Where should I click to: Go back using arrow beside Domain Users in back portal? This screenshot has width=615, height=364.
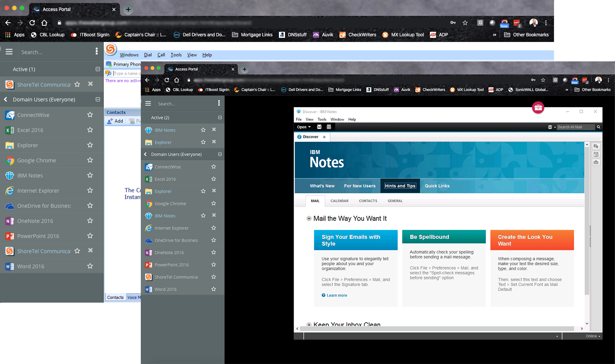(6, 100)
